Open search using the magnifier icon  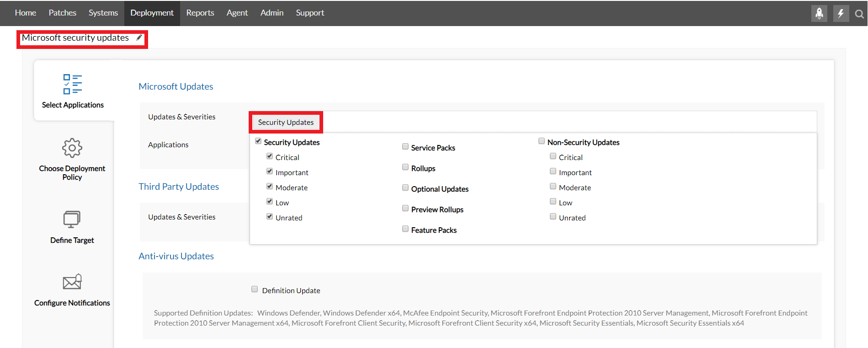pos(859,14)
